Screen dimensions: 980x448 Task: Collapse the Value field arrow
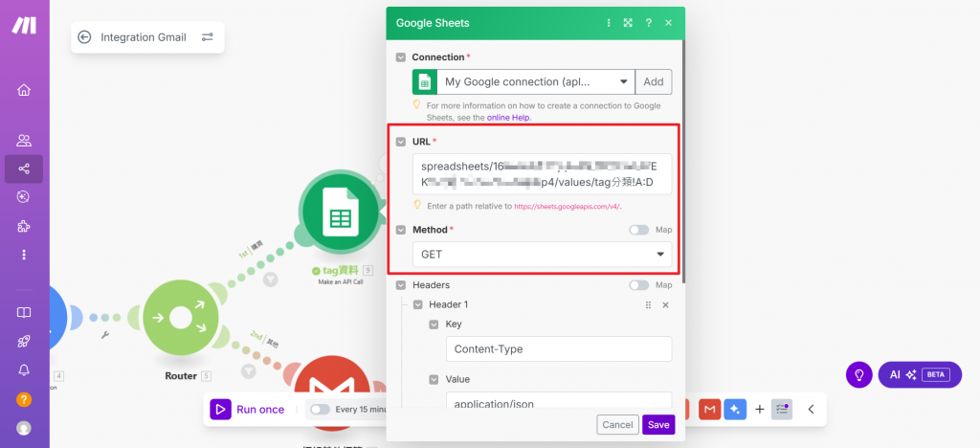pyautogui.click(x=434, y=379)
